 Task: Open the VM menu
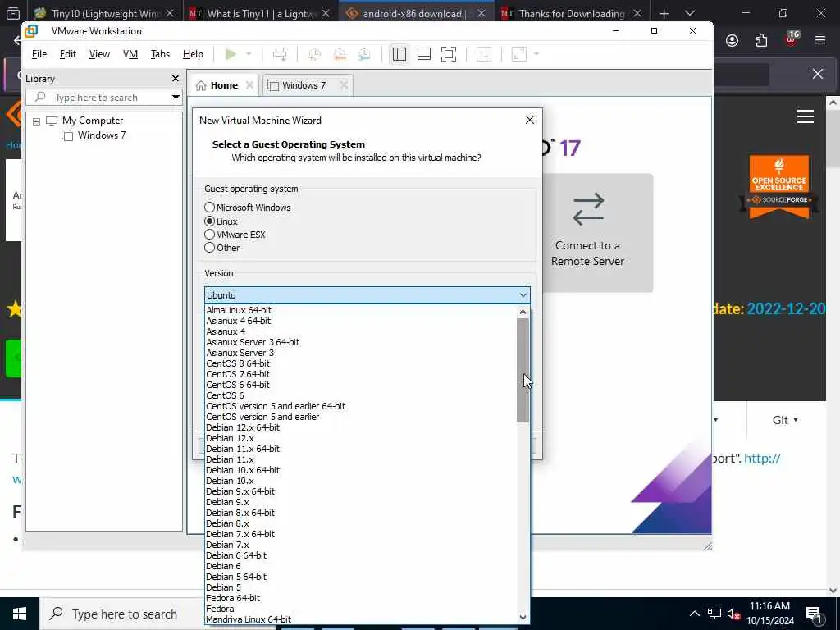pos(130,54)
